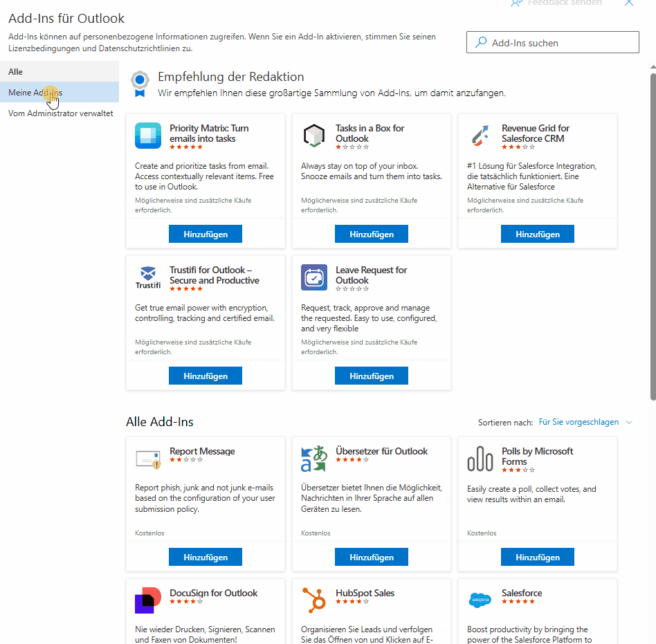Click the Polls by Microsoft Forms icon

click(x=480, y=459)
